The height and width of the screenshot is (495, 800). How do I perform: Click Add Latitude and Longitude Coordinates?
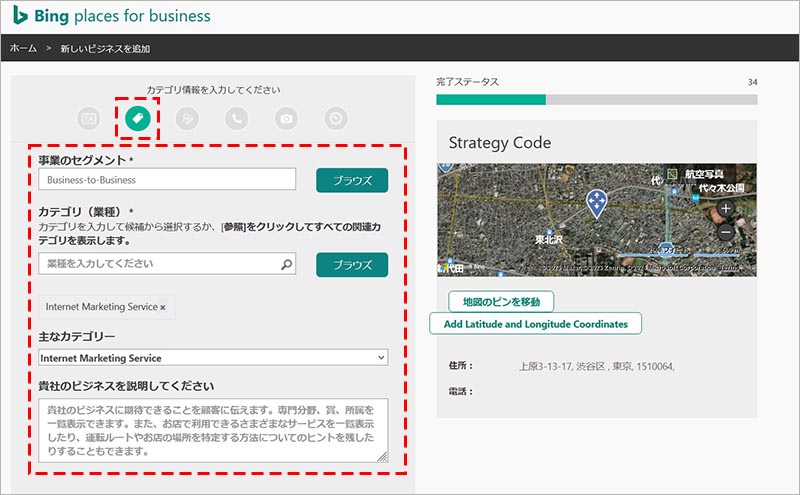click(x=535, y=324)
